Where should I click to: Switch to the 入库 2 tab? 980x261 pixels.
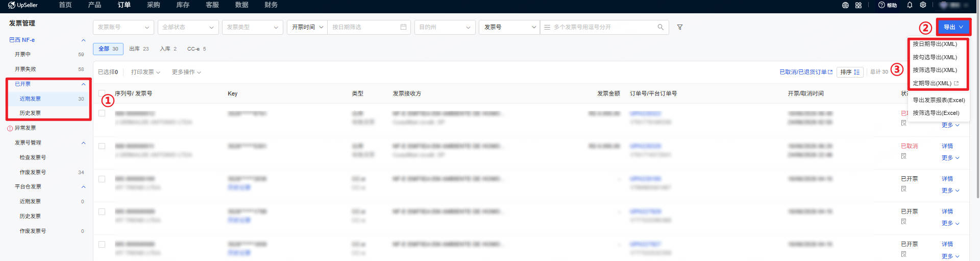pyautogui.click(x=168, y=49)
